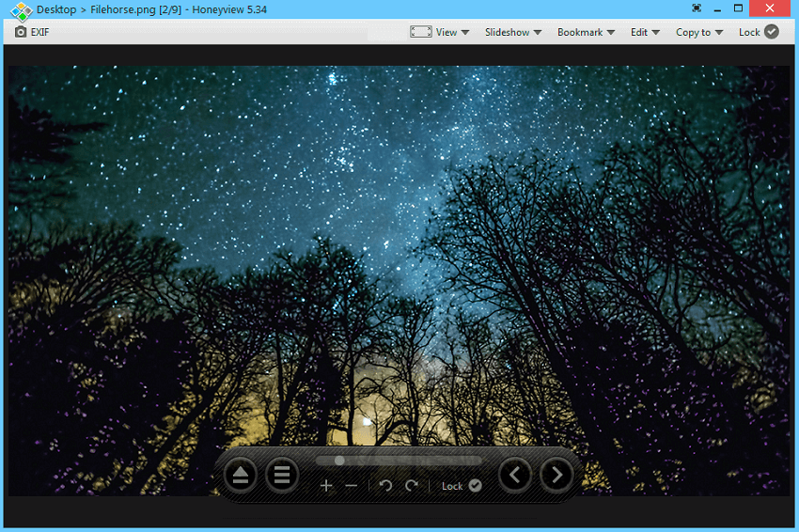Click the eject/open file button
Screen dimensions: 799x532
coord(241,475)
